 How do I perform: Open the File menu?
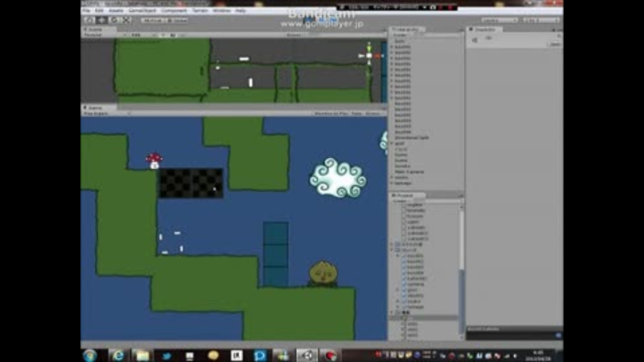(87, 11)
